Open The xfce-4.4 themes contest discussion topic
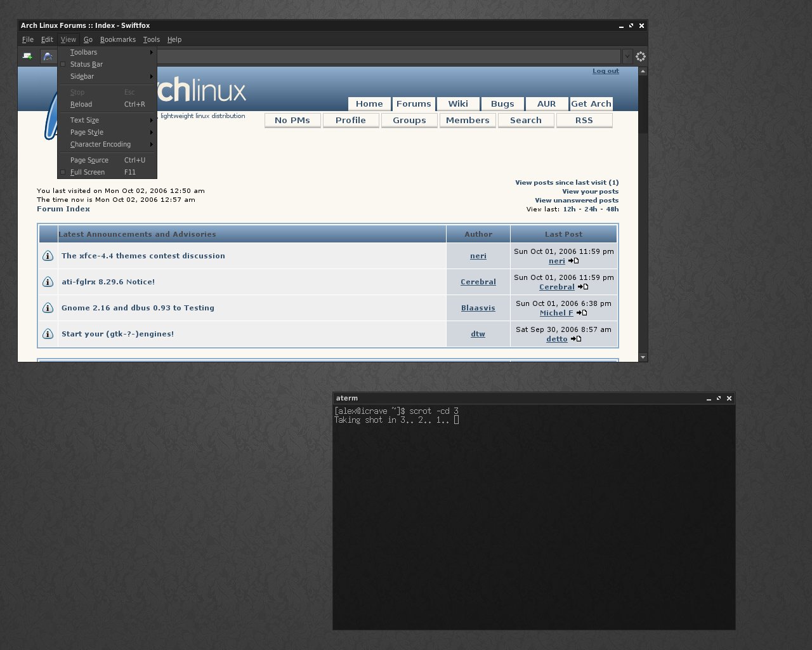 [x=143, y=256]
